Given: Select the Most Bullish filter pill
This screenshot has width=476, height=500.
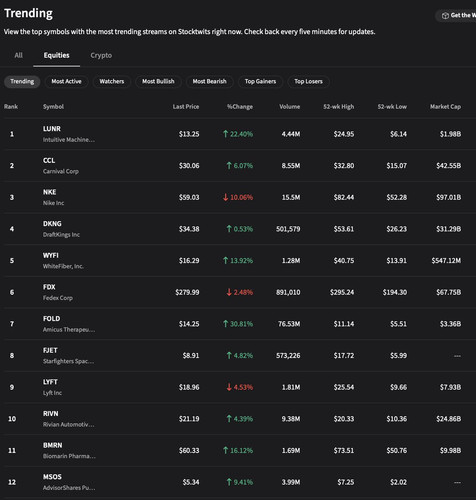Looking at the screenshot, I should point(158,81).
